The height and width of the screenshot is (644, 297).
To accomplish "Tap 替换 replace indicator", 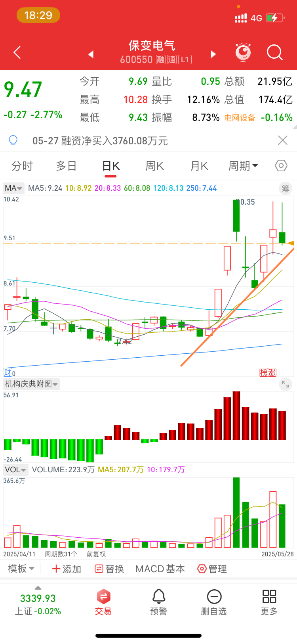I will (x=110, y=569).
